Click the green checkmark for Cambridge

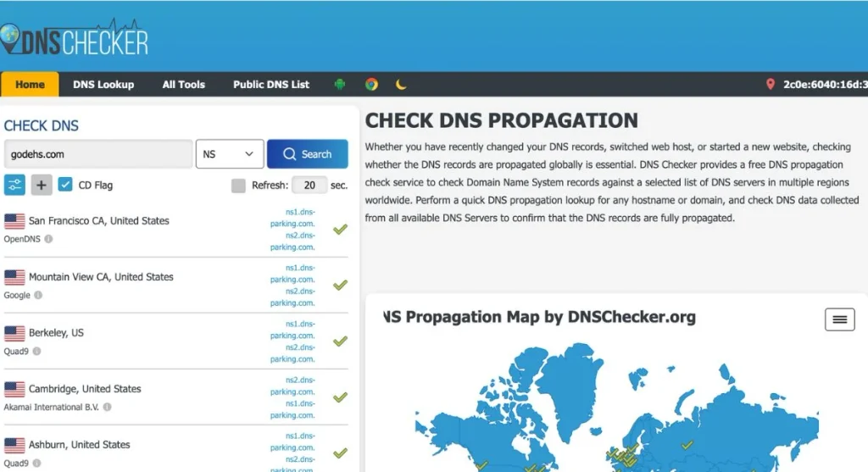(340, 397)
